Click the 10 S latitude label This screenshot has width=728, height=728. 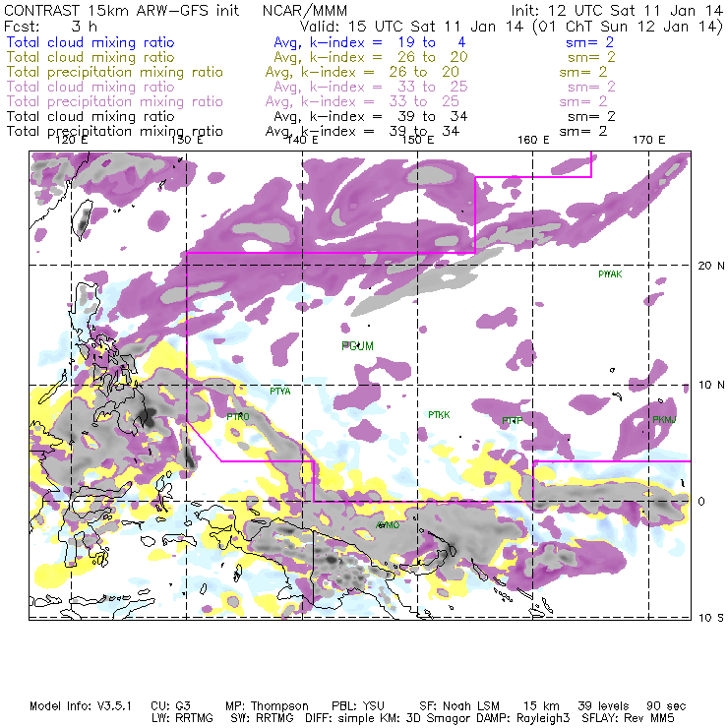click(711, 618)
